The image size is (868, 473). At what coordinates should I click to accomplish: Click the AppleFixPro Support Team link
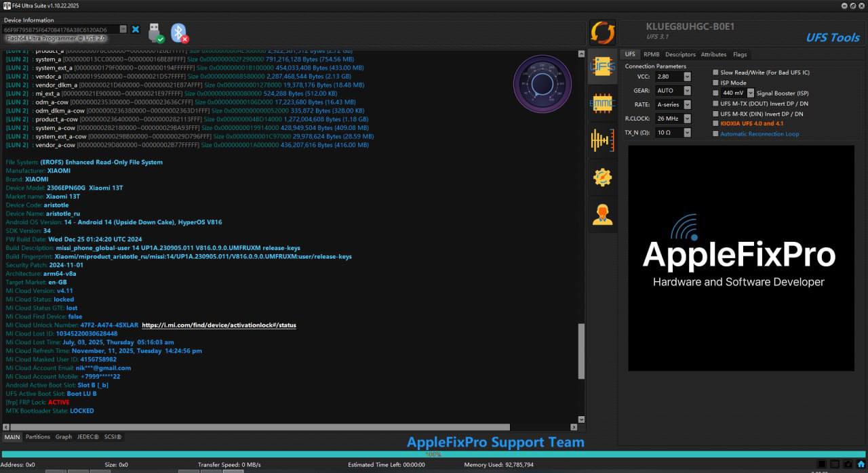(x=495, y=443)
